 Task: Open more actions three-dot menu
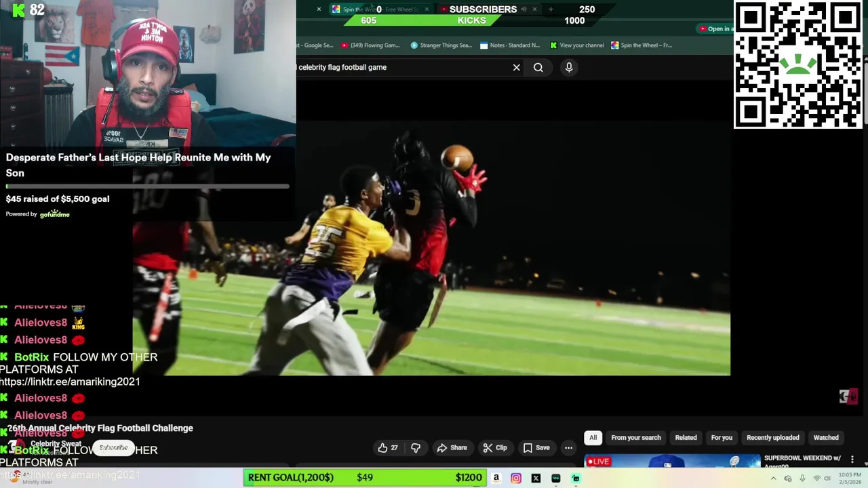(568, 448)
